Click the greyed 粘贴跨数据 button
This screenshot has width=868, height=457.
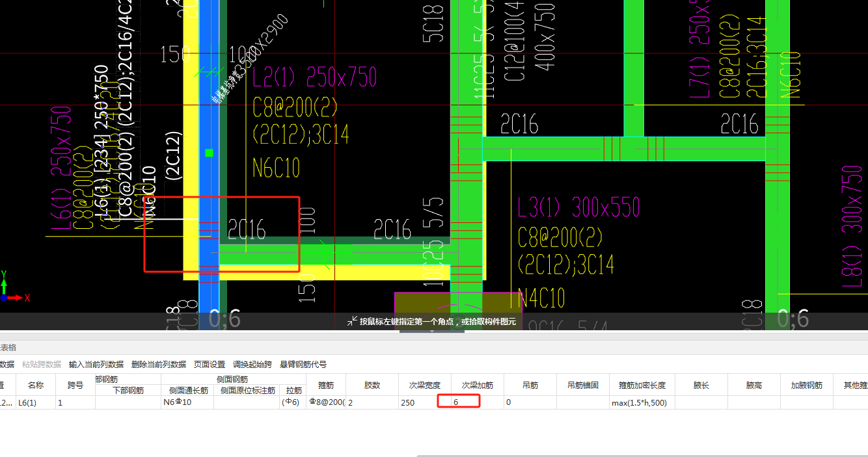[42, 365]
